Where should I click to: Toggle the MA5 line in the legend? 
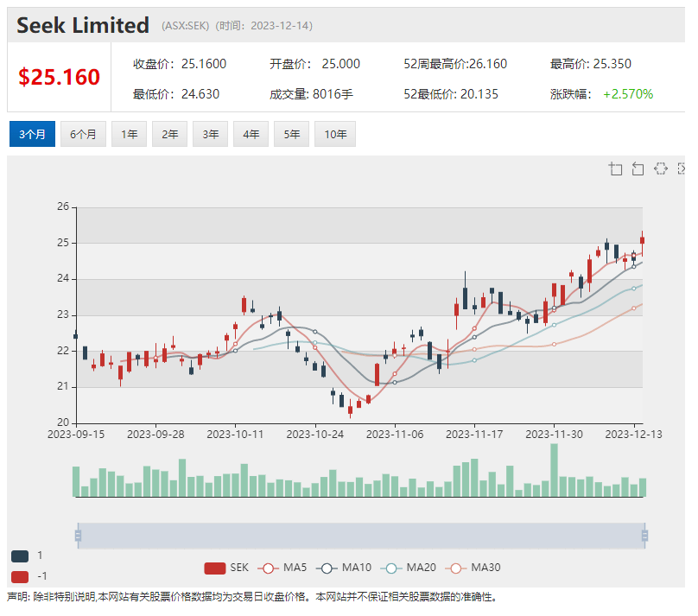tap(284, 568)
